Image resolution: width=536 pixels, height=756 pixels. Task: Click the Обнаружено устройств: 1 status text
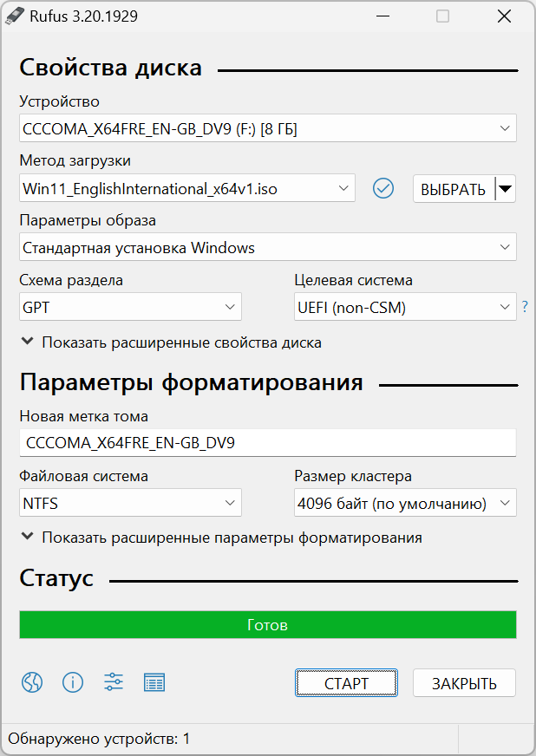coord(99,738)
